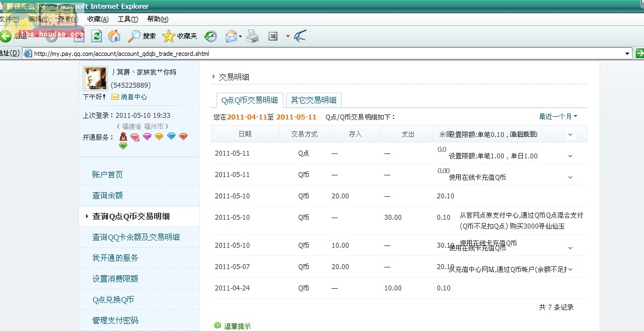644x331 pixels.
Task: Click the 30.00 expense amount
Action: pos(392,218)
